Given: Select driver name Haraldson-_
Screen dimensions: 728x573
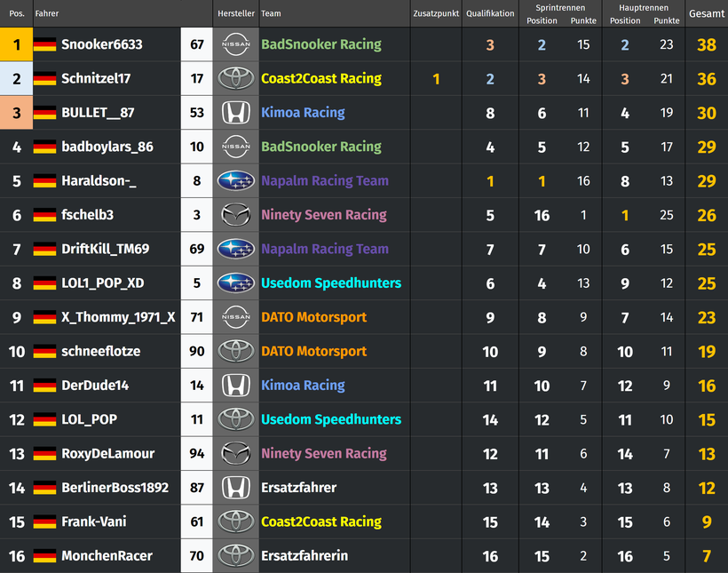Looking at the screenshot, I should click(x=99, y=180).
